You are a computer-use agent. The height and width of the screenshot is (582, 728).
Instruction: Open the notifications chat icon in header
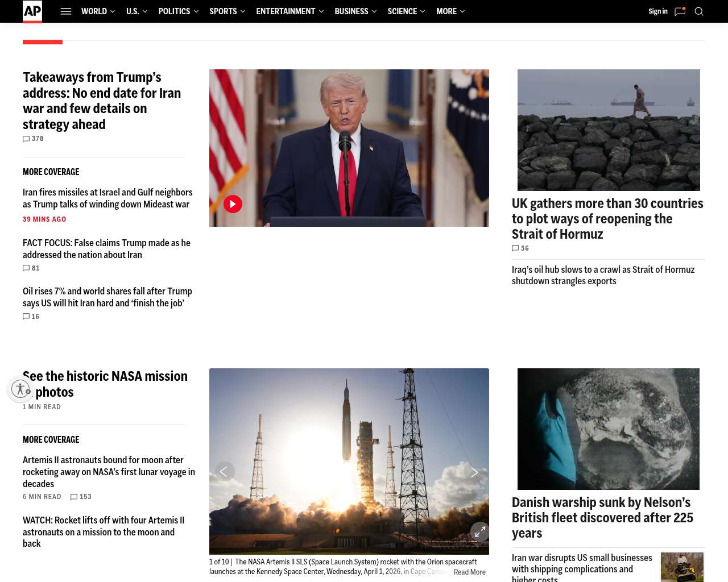pyautogui.click(x=680, y=11)
